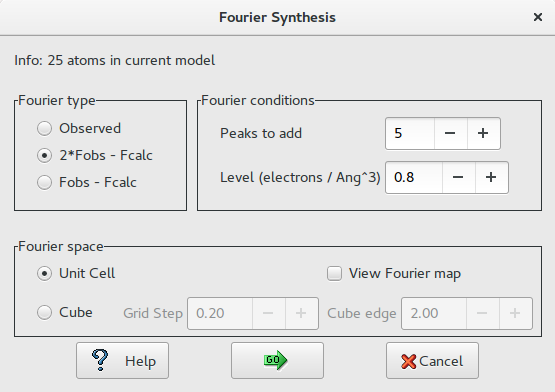The height and width of the screenshot is (392, 555).
Task: Increase the electron density Level value
Action: click(x=491, y=177)
